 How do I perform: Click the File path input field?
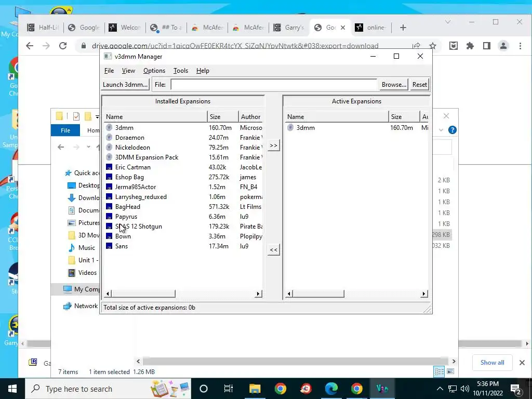[274, 85]
